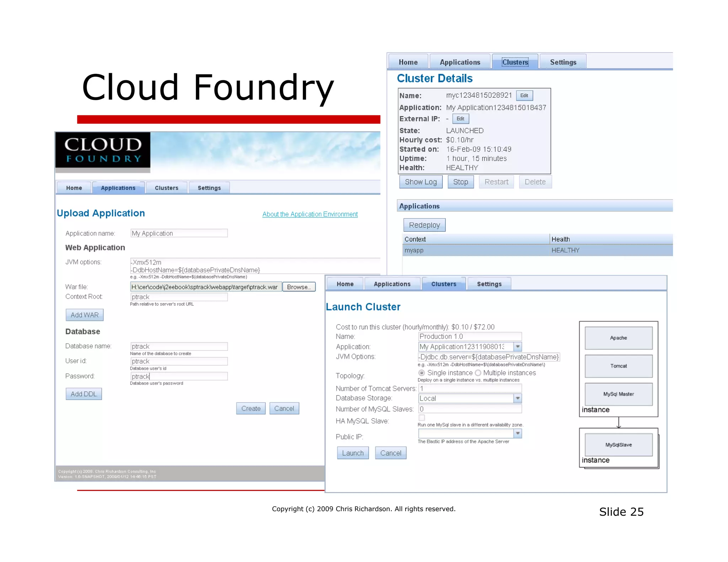Image resolution: width=728 pixels, height=562 pixels.
Task: Click Show Log for the cluster
Action: [x=421, y=182]
